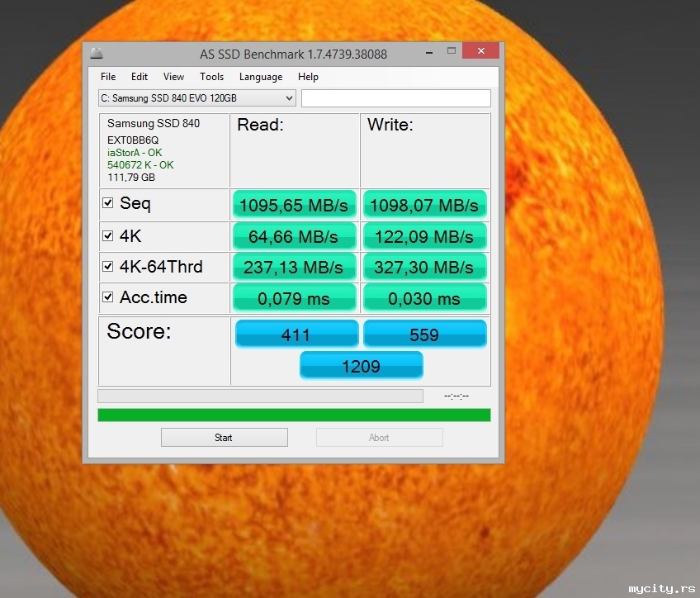Image resolution: width=700 pixels, height=598 pixels.
Task: Toggle the Acc.time test checkbox
Action: [108, 297]
